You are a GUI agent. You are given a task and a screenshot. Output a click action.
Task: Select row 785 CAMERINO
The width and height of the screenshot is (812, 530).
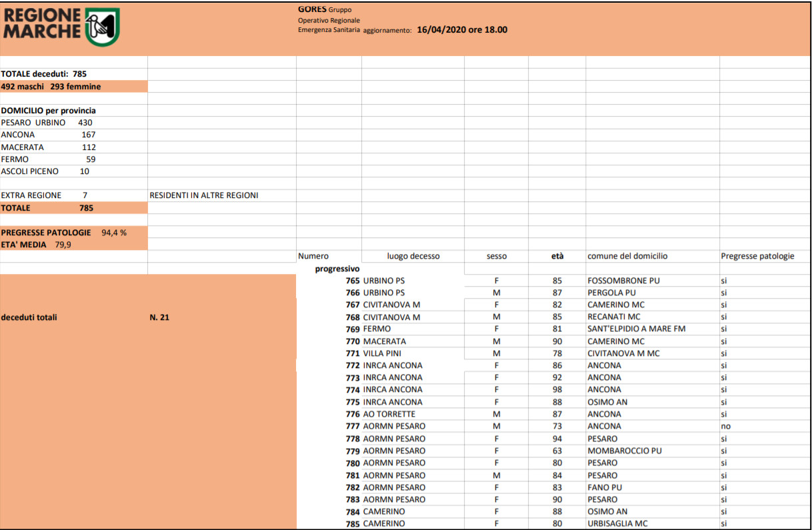coord(553,524)
